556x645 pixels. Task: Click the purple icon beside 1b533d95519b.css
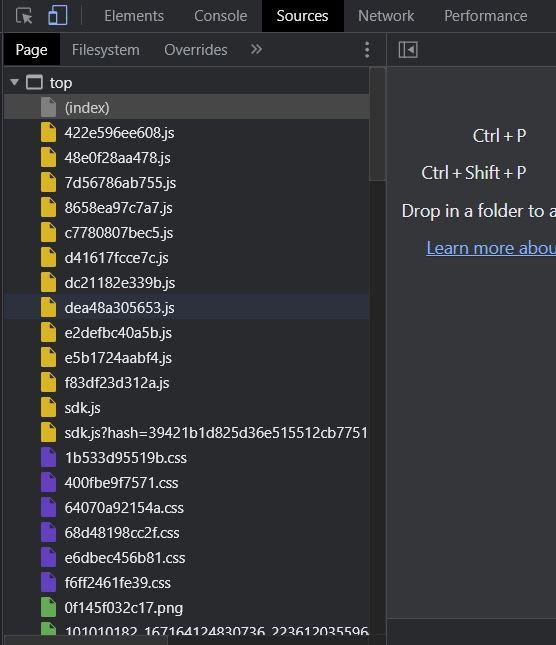(48, 457)
